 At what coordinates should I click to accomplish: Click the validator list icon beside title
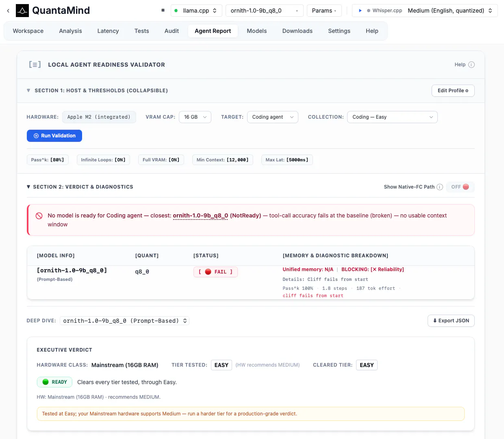point(35,64)
